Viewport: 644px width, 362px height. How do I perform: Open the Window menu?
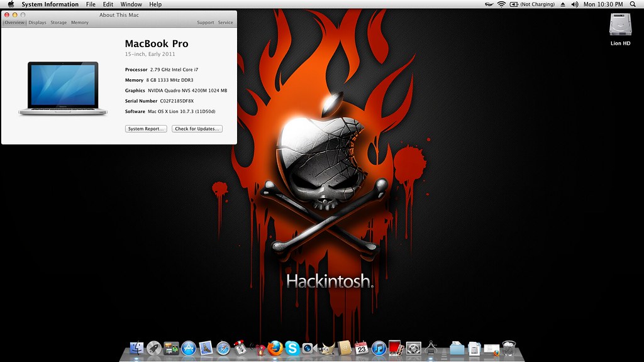(131, 4)
